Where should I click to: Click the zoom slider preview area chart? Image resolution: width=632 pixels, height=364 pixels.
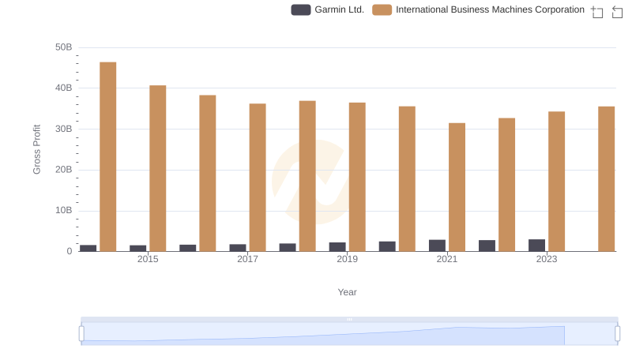(349, 334)
